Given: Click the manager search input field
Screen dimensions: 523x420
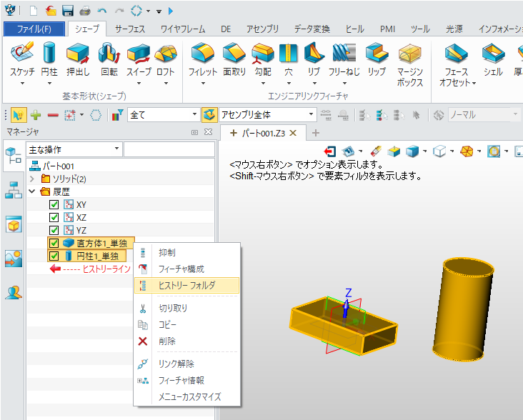Looking at the screenshot, I should point(169,149).
